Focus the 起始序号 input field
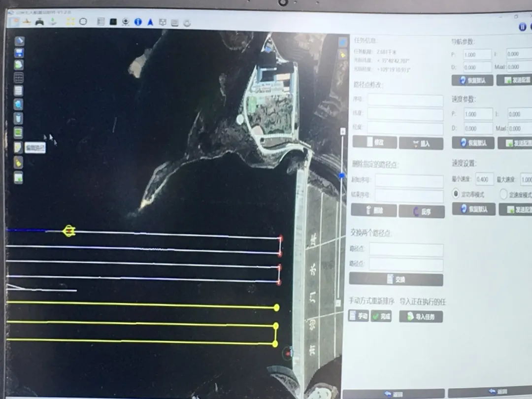The height and width of the screenshot is (399, 532). 409,181
